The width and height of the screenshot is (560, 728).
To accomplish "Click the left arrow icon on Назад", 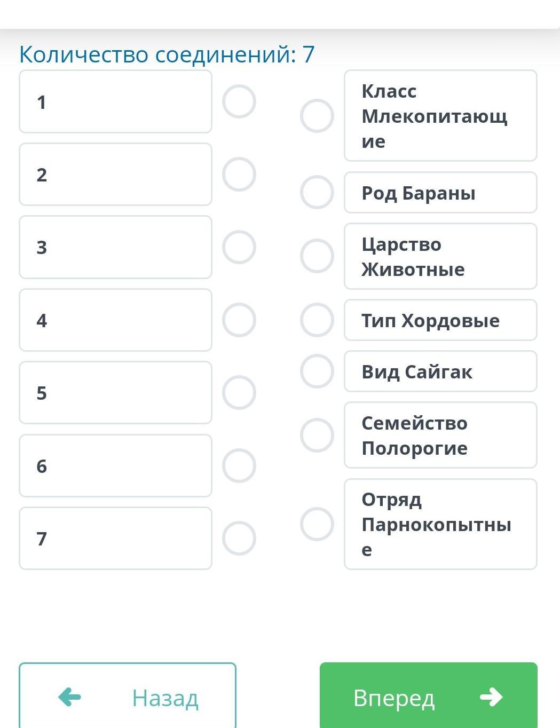I will [69, 697].
